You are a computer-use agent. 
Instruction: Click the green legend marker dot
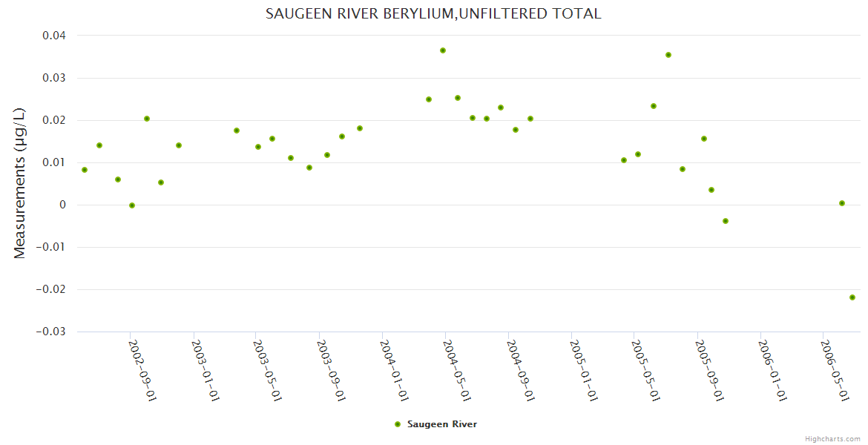point(398,424)
